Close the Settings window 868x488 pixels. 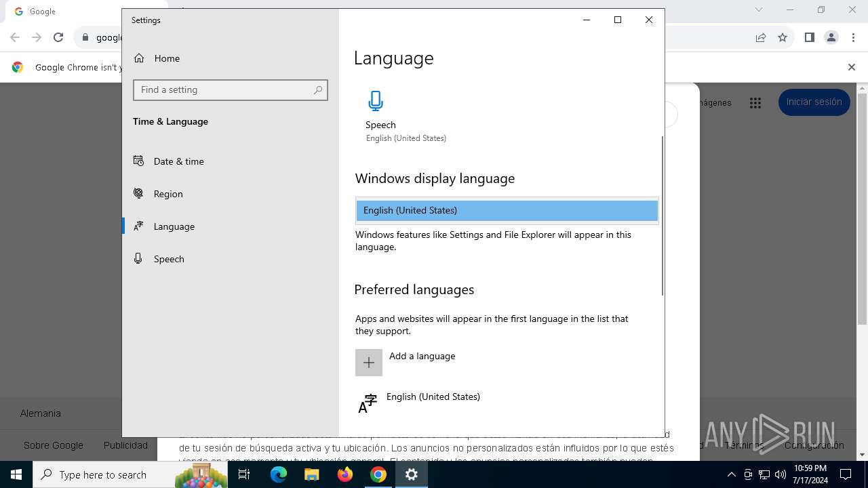[x=649, y=20]
